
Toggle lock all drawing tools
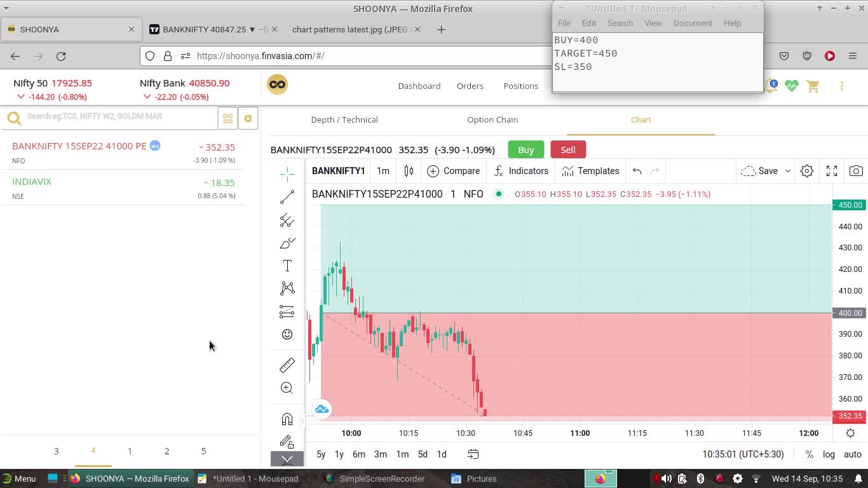287,441
